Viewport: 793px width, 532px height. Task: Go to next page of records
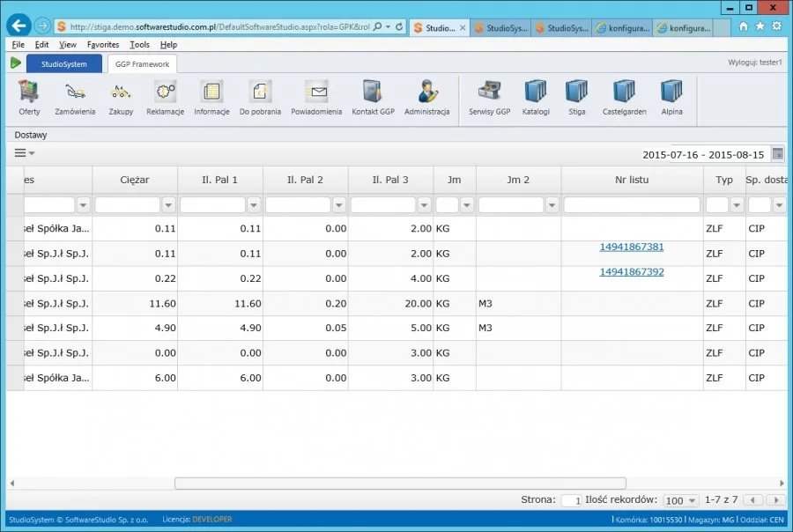[776, 500]
